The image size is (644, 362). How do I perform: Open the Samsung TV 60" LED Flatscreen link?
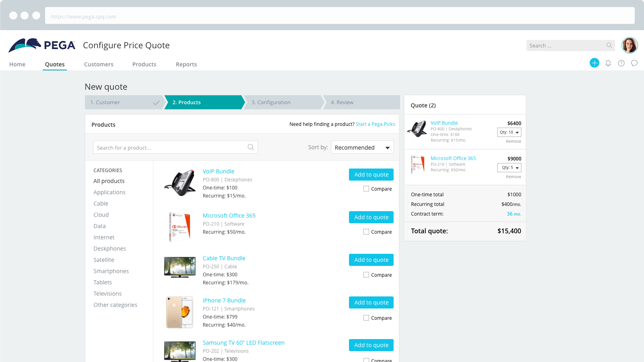[244, 343]
